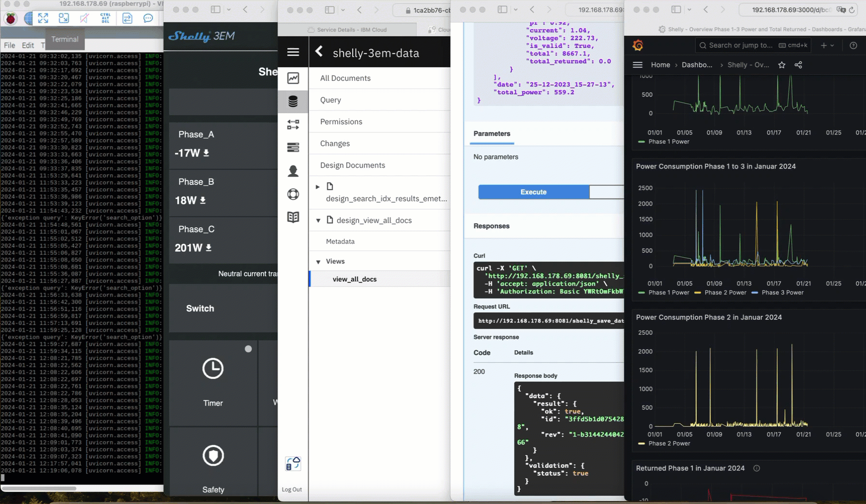Image resolution: width=866 pixels, height=504 pixels.
Task: Click the Phase_A -17W download icon
Action: (x=206, y=153)
